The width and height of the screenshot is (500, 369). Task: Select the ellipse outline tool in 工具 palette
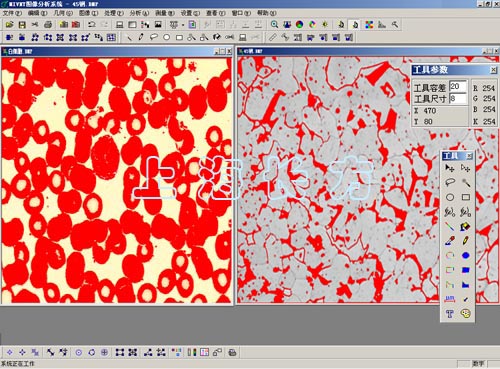(x=450, y=197)
